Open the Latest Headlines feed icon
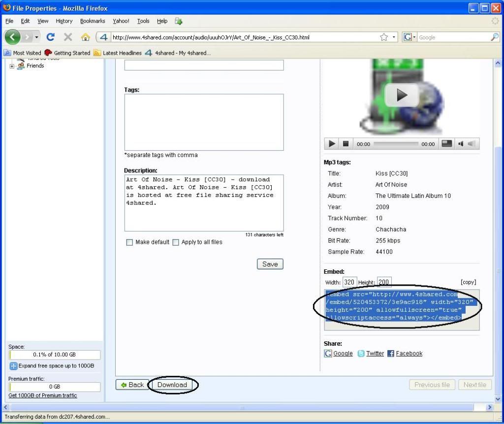The width and height of the screenshot is (504, 424). pos(97,53)
